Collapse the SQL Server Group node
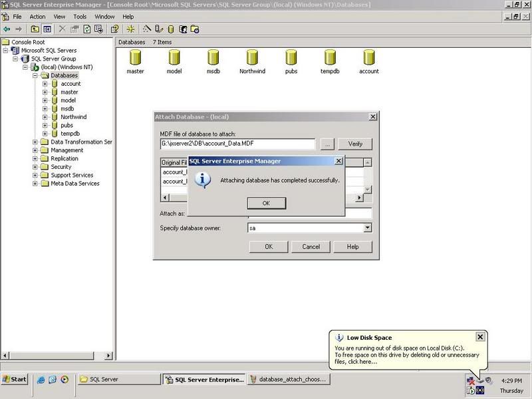Viewport: 532px width, 399px height. (15, 59)
